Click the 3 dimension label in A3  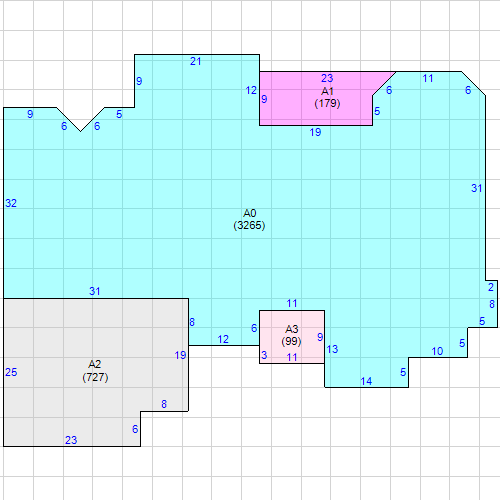(264, 355)
